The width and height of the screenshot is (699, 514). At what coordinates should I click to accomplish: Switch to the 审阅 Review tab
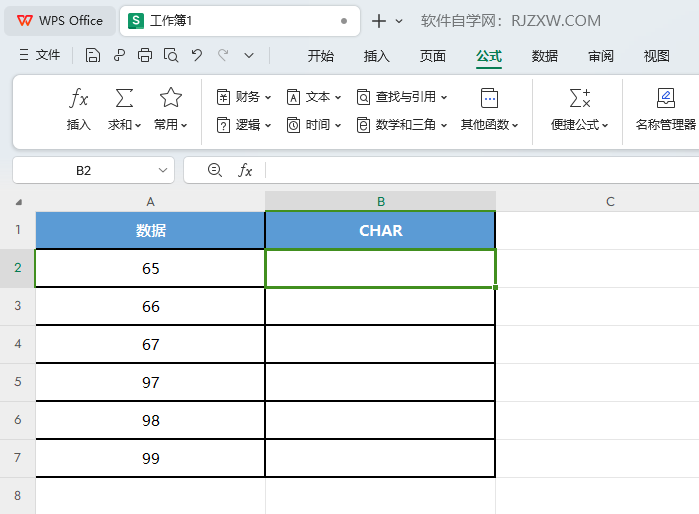click(600, 56)
